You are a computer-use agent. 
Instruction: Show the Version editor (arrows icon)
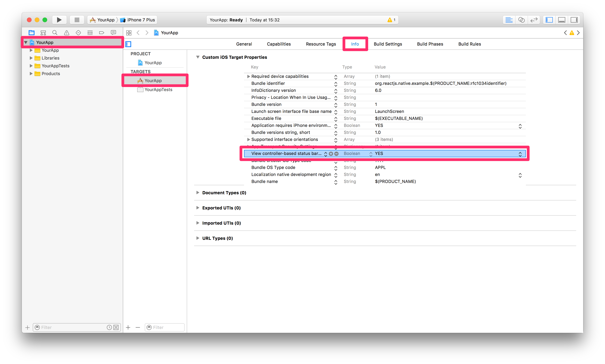click(534, 20)
